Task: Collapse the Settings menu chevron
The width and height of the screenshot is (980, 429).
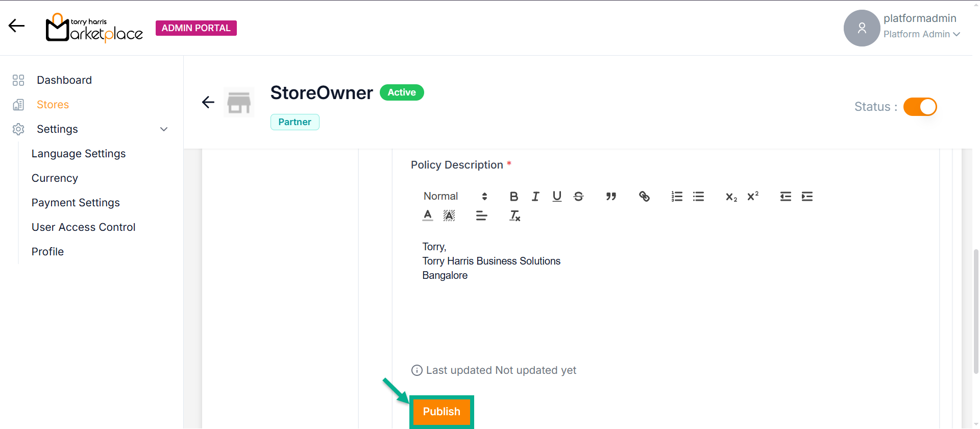Action: pyautogui.click(x=164, y=129)
